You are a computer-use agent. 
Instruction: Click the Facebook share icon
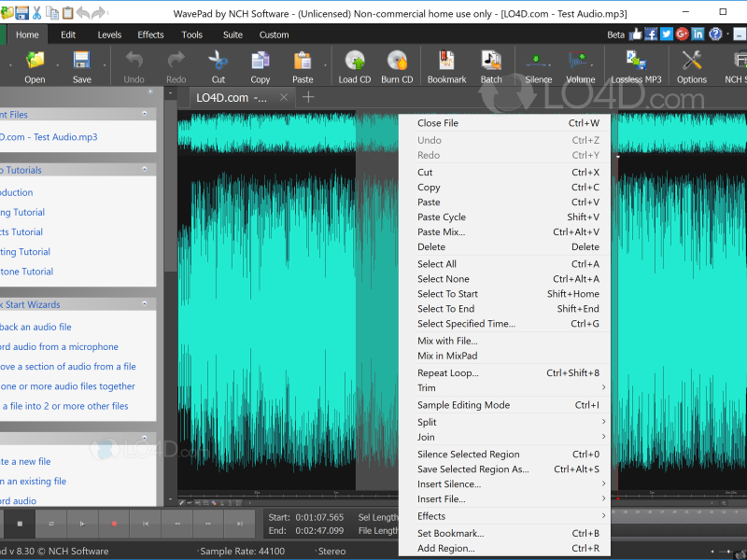[651, 34]
